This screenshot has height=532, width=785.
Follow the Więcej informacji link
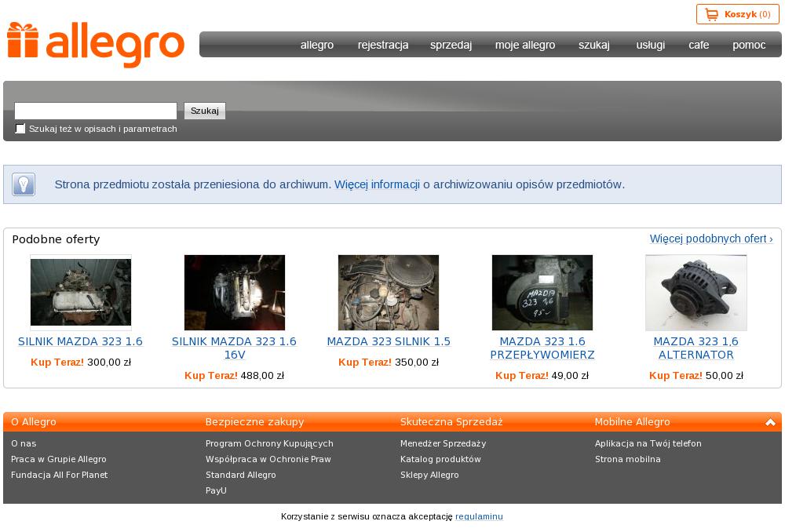tap(377, 184)
